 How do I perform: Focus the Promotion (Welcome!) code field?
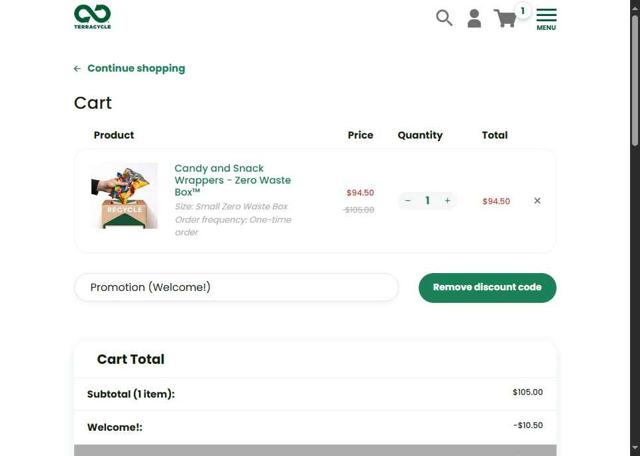(236, 288)
